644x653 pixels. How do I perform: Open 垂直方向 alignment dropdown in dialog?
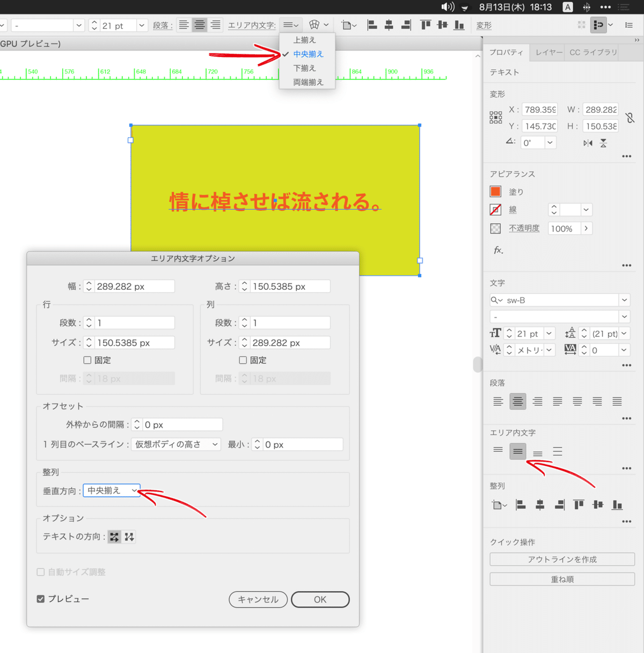pos(112,490)
